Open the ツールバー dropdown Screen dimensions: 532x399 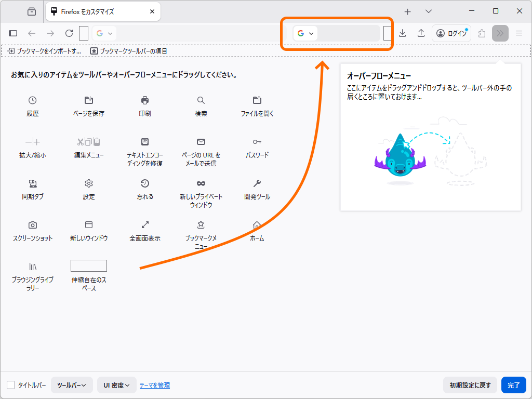(x=72, y=385)
